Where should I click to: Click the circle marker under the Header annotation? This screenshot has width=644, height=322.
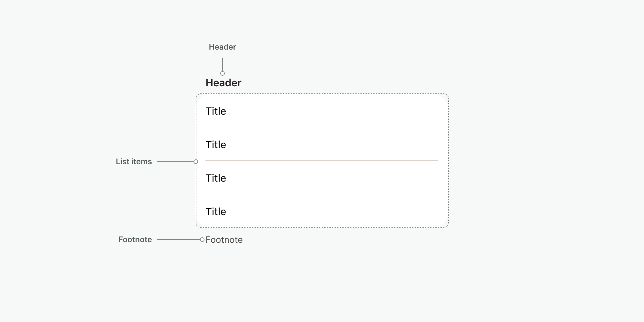coord(223,73)
